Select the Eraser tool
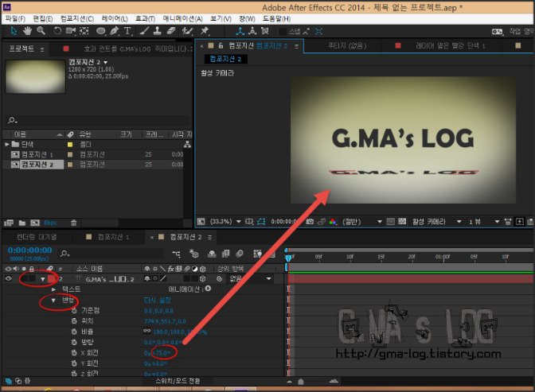 click(171, 31)
